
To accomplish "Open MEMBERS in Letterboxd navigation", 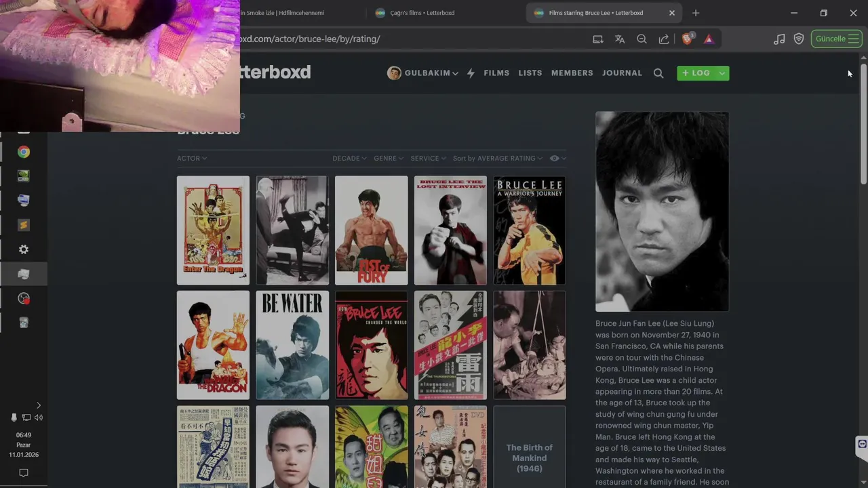I will [572, 73].
